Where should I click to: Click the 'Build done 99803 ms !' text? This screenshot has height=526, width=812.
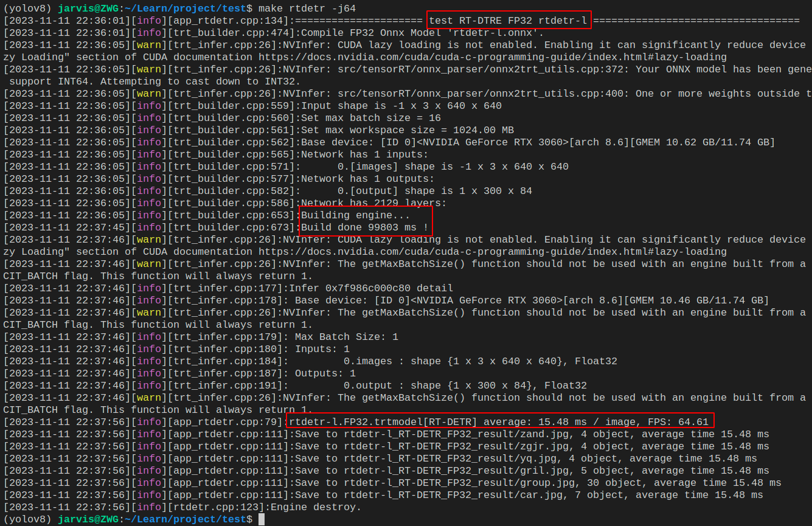point(365,227)
